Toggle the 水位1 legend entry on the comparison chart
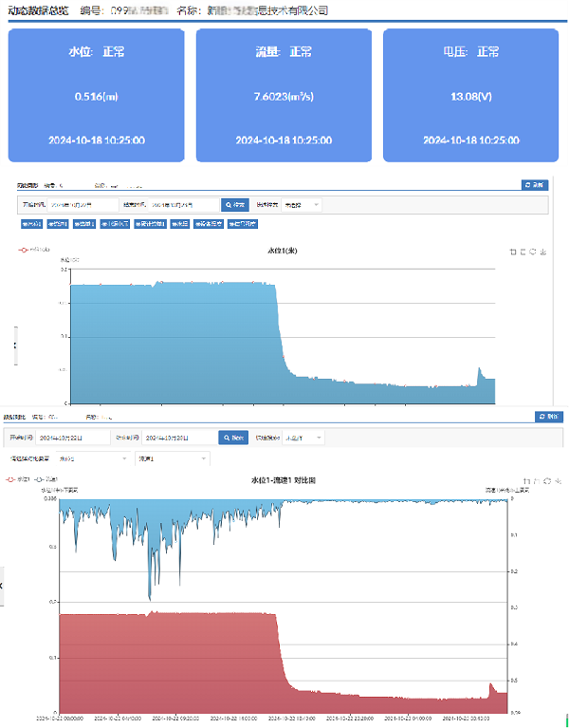This screenshot has height=728, width=569. point(19,479)
